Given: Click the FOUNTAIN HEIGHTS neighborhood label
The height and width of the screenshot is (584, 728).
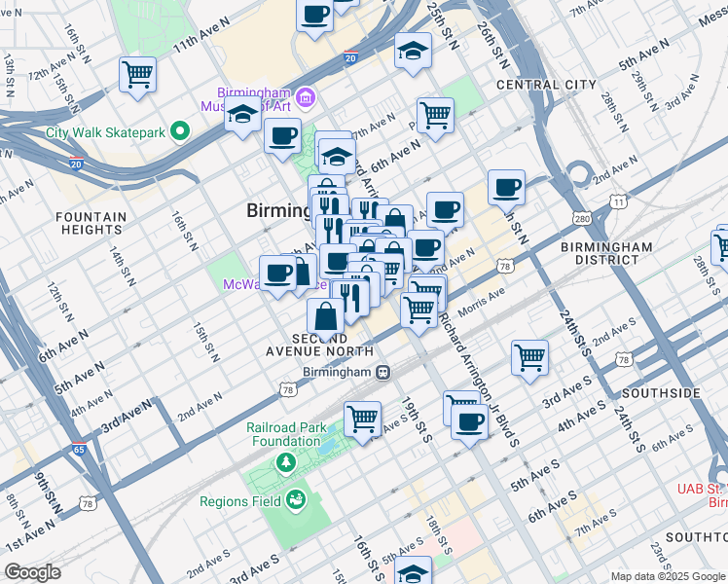Looking at the screenshot, I should (x=91, y=223).
